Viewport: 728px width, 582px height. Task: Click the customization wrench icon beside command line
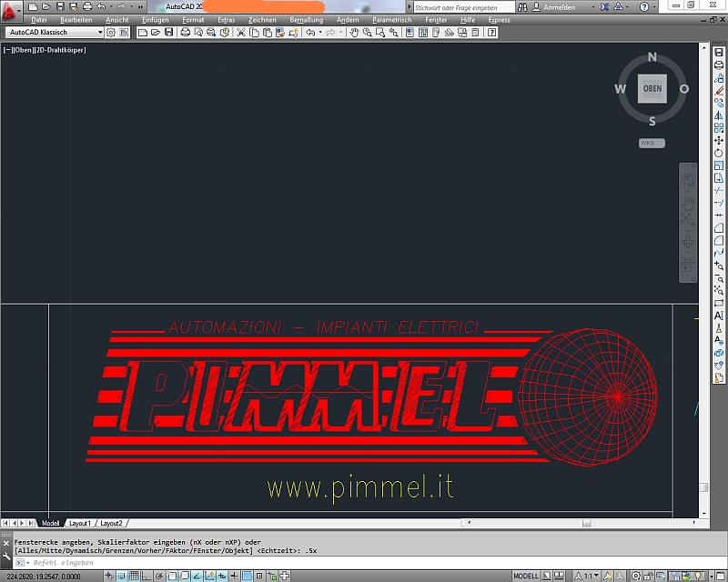(x=6, y=556)
